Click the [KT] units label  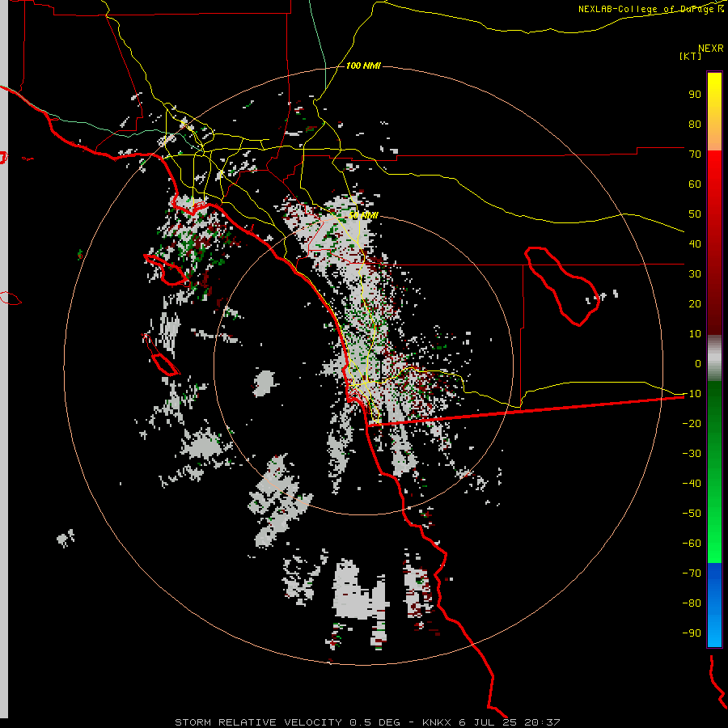(690, 56)
